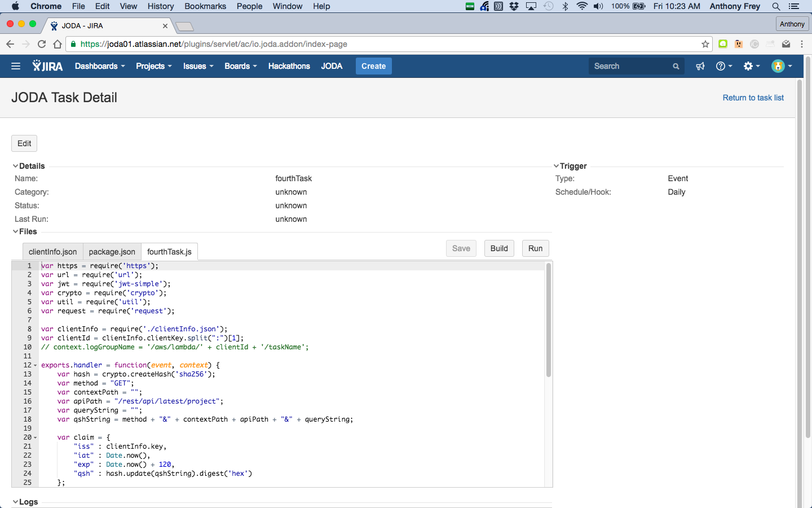The image size is (812, 508).
Task: Click the volume icon in the menu bar
Action: tap(598, 6)
